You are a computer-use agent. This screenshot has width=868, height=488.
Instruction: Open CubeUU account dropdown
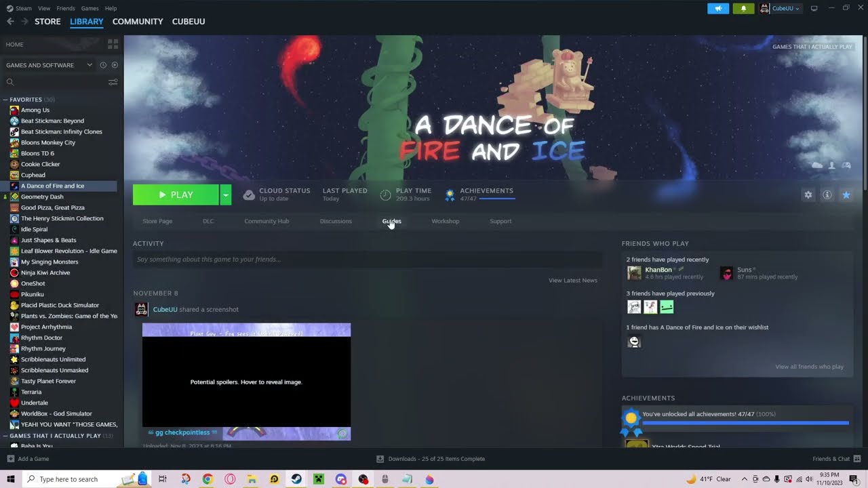[x=781, y=8]
